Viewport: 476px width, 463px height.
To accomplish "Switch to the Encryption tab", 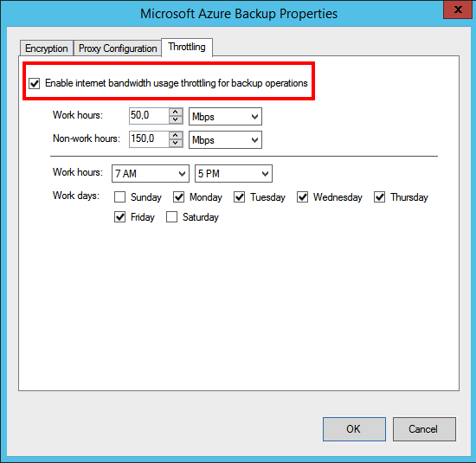I will pyautogui.click(x=47, y=48).
